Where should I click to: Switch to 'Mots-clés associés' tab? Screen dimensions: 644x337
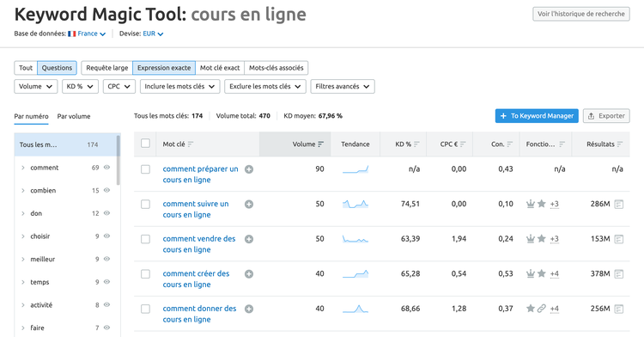click(x=276, y=68)
